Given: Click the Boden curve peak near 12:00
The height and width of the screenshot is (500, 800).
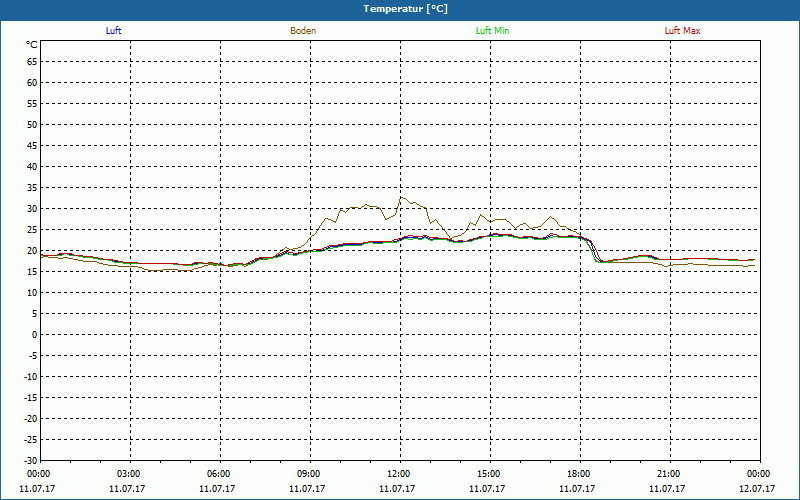Looking at the screenshot, I should [x=401, y=197].
